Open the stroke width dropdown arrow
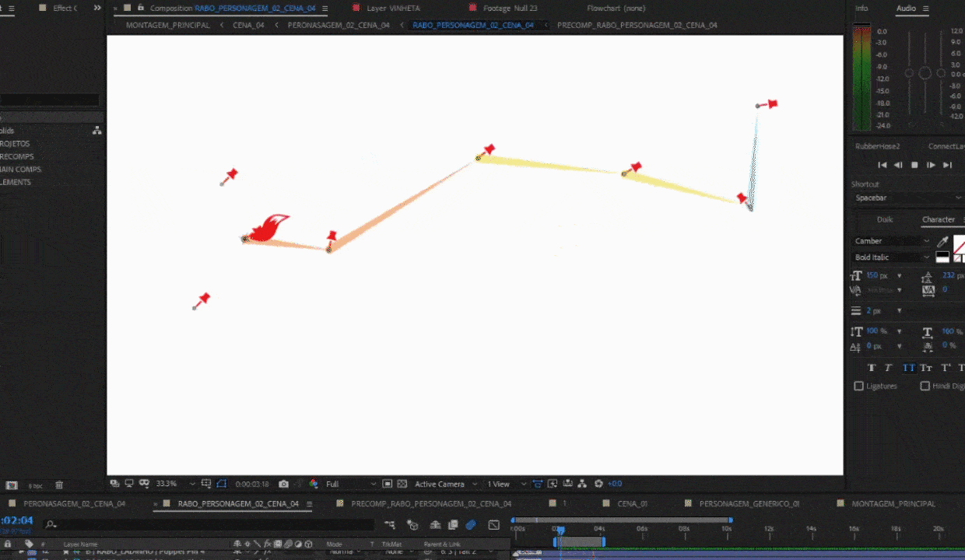 (900, 310)
